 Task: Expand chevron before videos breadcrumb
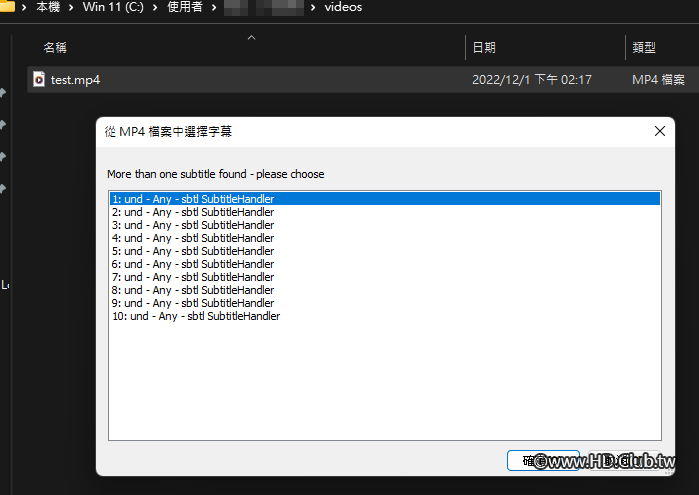coord(313,7)
